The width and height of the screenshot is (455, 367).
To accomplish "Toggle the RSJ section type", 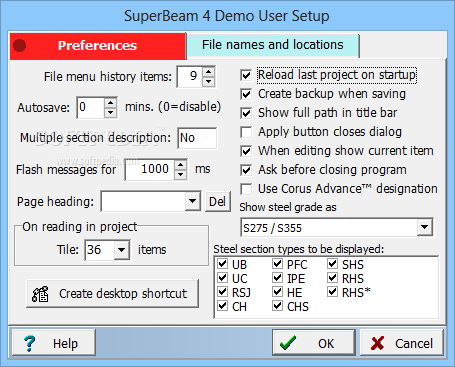I will tap(222, 292).
